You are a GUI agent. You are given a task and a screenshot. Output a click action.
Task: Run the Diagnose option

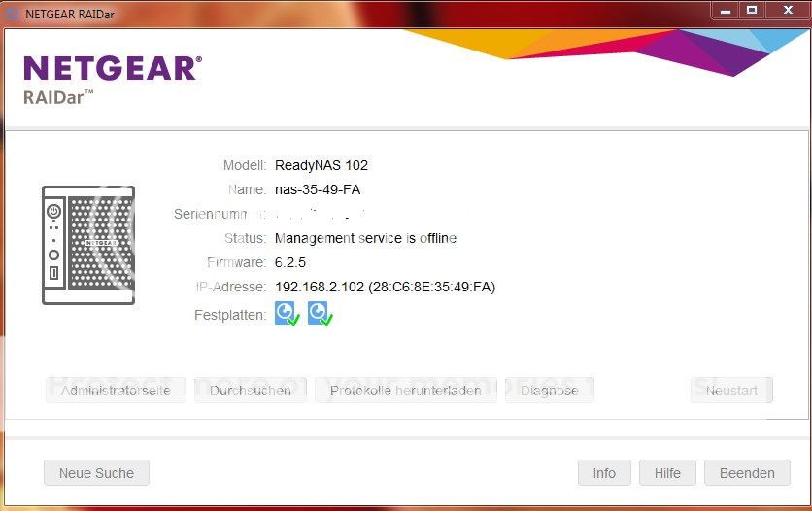[x=549, y=391]
